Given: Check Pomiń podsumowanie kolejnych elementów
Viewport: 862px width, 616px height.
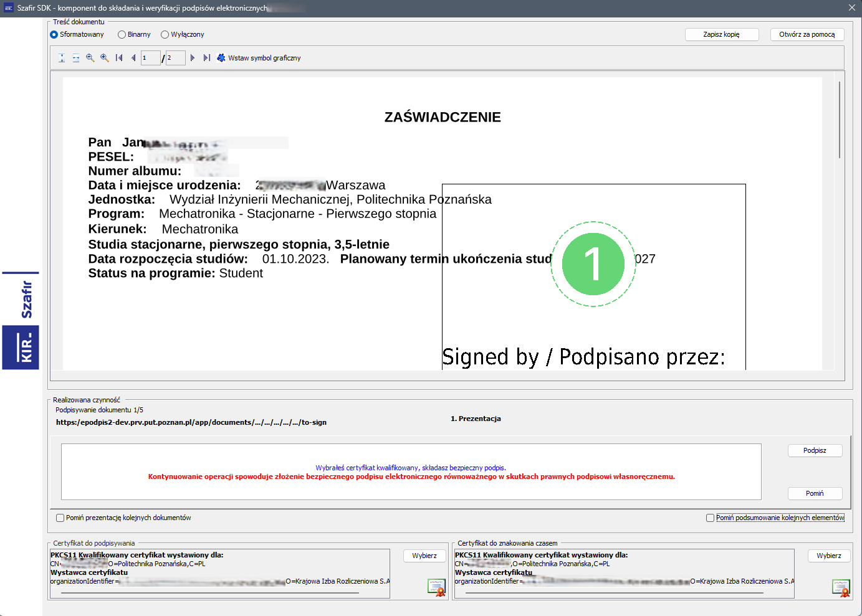Looking at the screenshot, I should tap(710, 518).
